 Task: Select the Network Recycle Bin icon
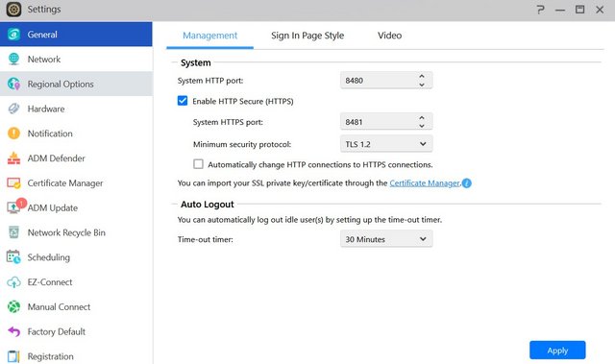point(13,232)
